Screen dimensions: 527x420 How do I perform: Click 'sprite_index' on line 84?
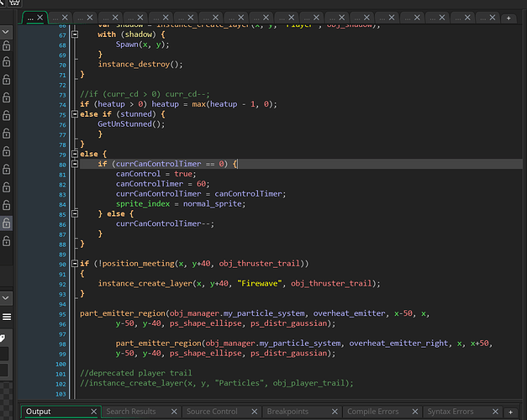[143, 203]
